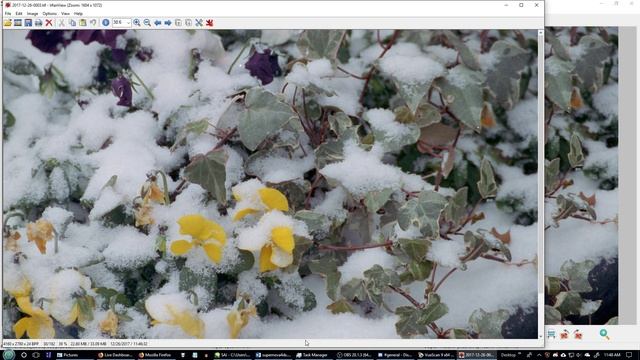This screenshot has width=640, height=360.
Task: Open the notification center icon
Action: [630, 355]
